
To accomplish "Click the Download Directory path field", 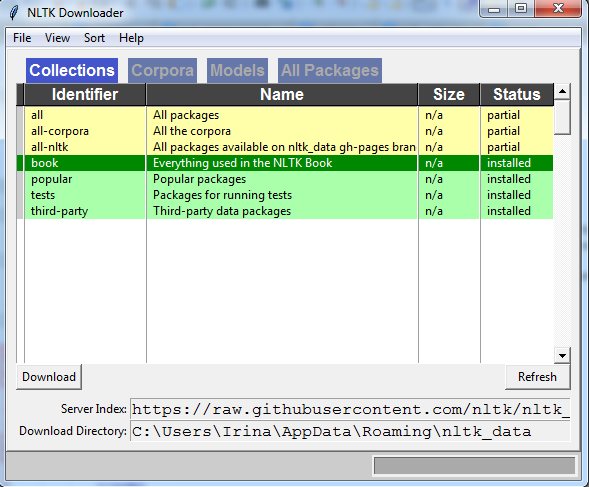I will coord(350,431).
